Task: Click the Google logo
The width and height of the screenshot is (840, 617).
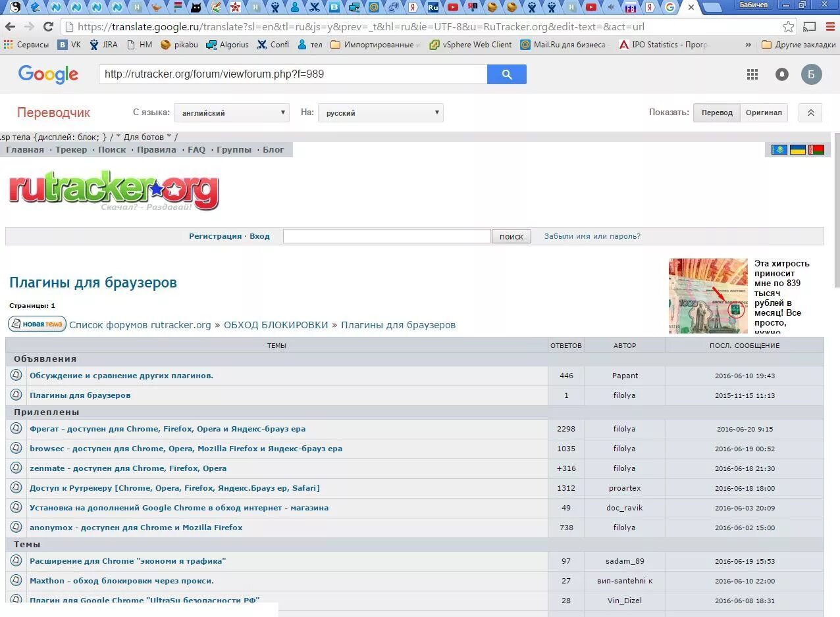Action: 48,74
